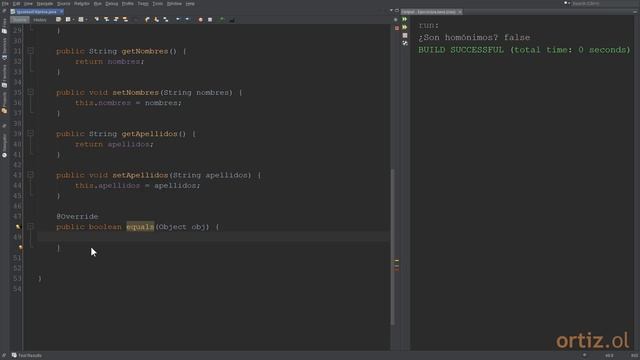Click the Start Macro Recording red icon
The width and height of the screenshot is (640, 360).
pos(200,19)
